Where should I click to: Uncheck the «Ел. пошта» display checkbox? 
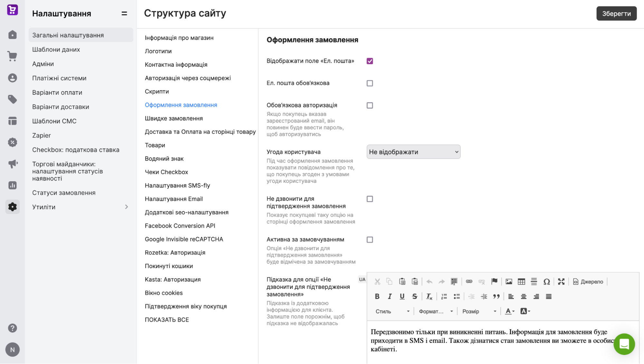370,61
